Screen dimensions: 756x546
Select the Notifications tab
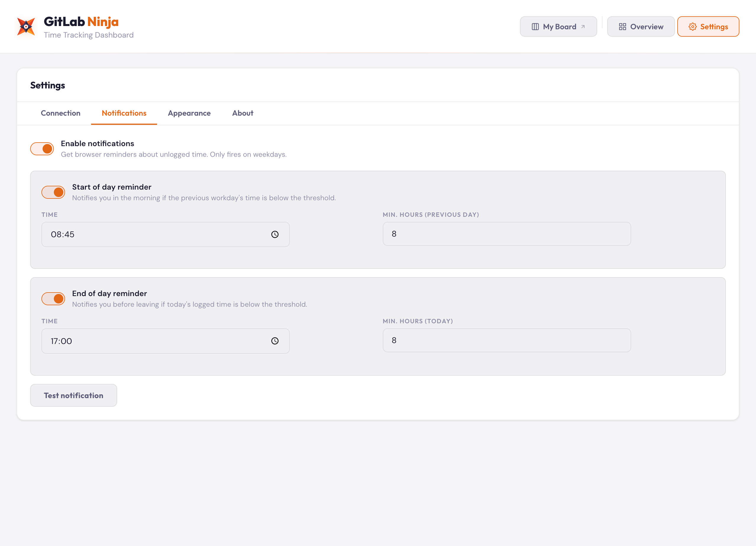(x=124, y=113)
